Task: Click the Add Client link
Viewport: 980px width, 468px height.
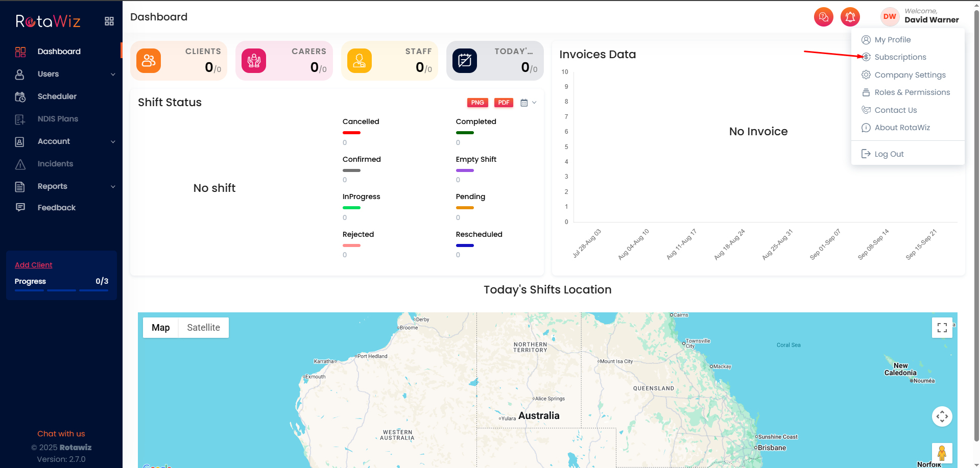Action: click(34, 265)
